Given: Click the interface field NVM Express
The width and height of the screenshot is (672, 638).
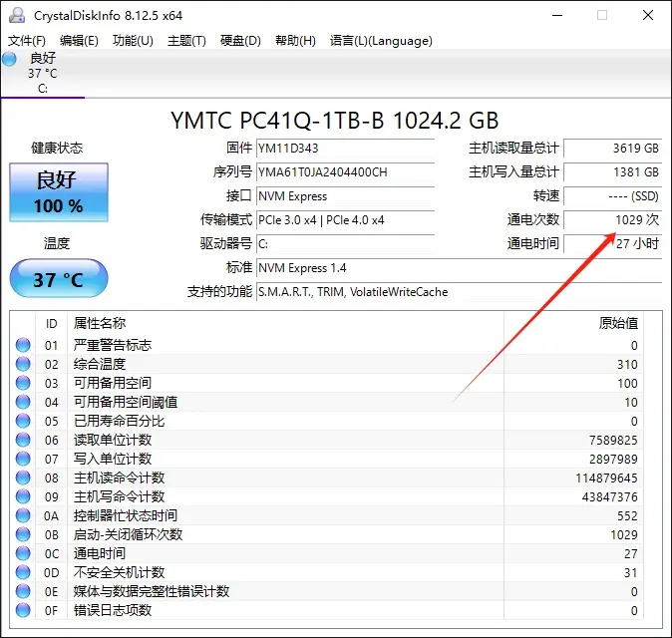Looking at the screenshot, I should pyautogui.click(x=345, y=196).
